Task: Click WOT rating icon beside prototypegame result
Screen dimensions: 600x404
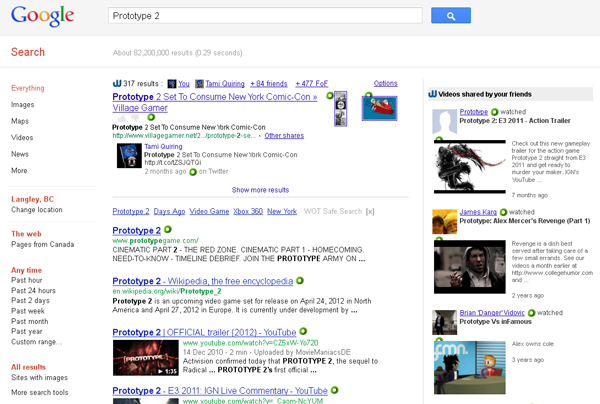Action: click(x=168, y=230)
